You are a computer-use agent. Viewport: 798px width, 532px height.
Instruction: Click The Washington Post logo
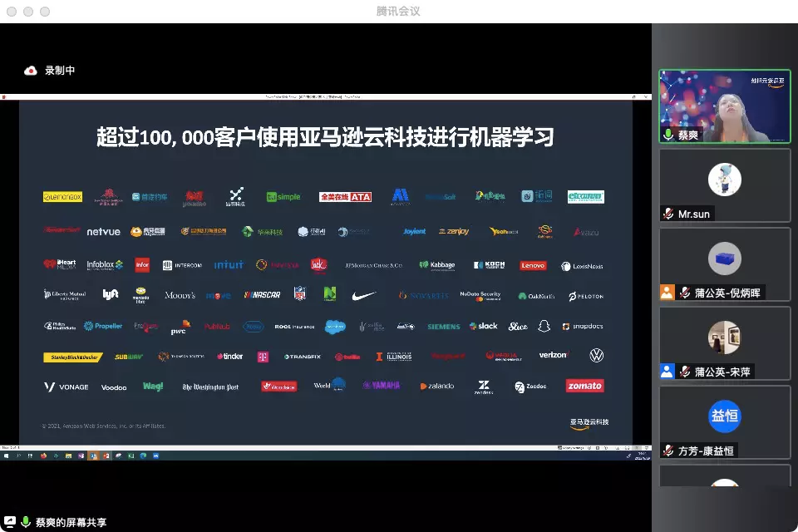(210, 387)
